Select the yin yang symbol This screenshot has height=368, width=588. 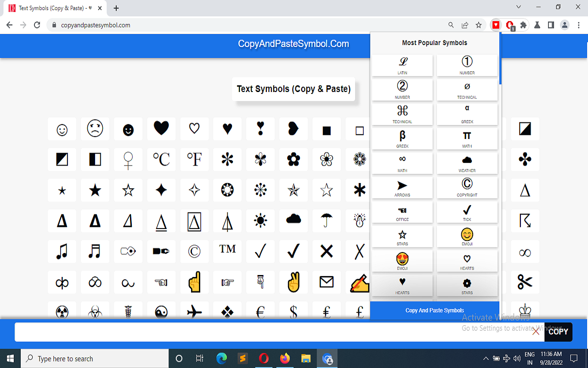coord(161,310)
